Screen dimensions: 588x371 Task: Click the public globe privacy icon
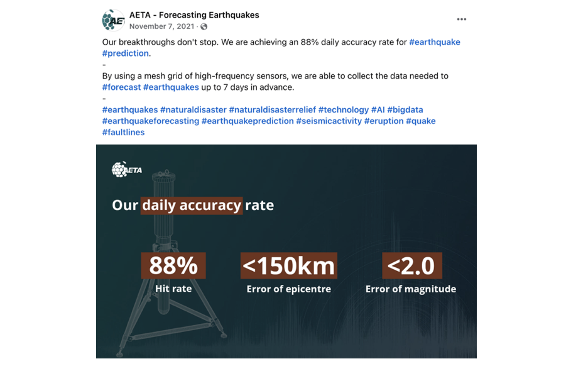pyautogui.click(x=204, y=26)
